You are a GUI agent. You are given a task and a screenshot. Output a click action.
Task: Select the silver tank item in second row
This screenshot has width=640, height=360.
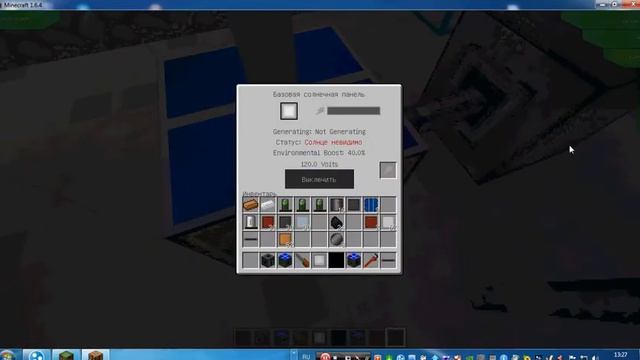250,222
